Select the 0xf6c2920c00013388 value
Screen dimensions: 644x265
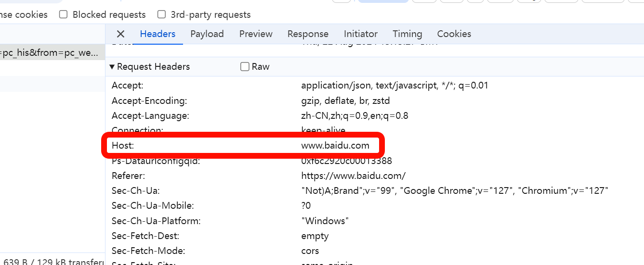(346, 161)
